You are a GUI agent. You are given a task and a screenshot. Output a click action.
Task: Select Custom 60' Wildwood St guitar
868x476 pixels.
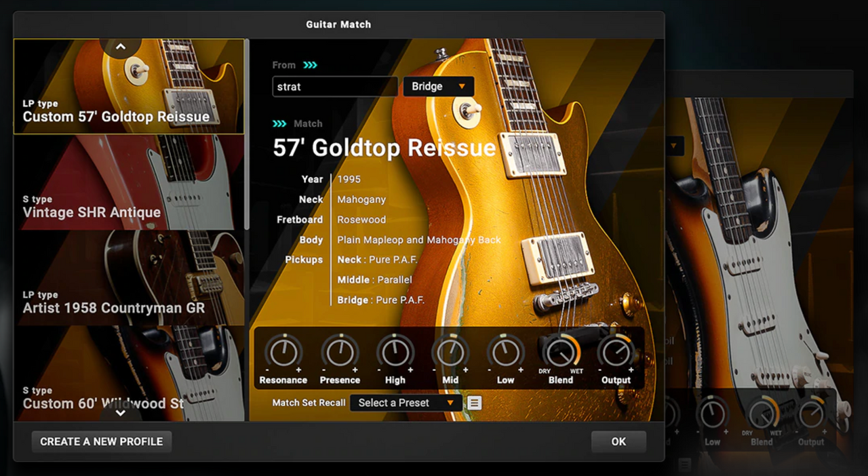[x=129, y=373]
